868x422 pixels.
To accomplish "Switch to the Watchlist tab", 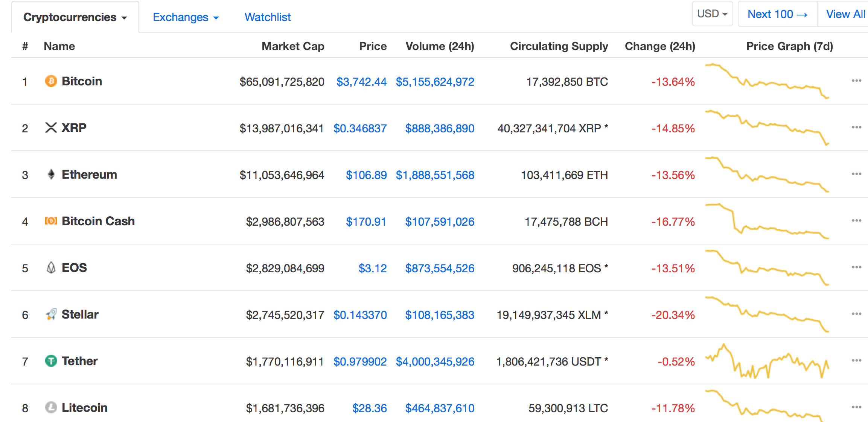I will tap(268, 17).
